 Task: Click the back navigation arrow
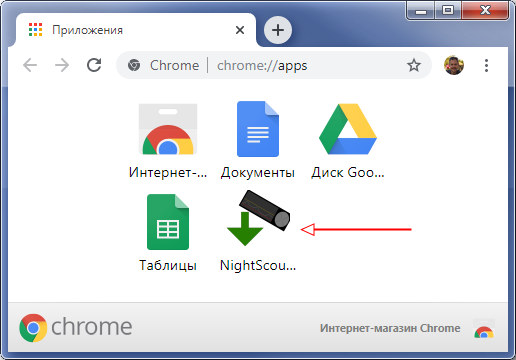[x=30, y=65]
